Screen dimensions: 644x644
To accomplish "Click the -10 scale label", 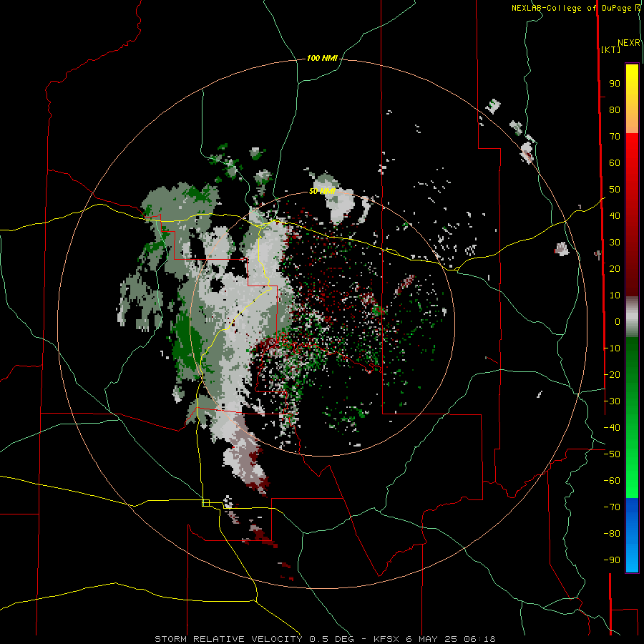I will coord(612,348).
